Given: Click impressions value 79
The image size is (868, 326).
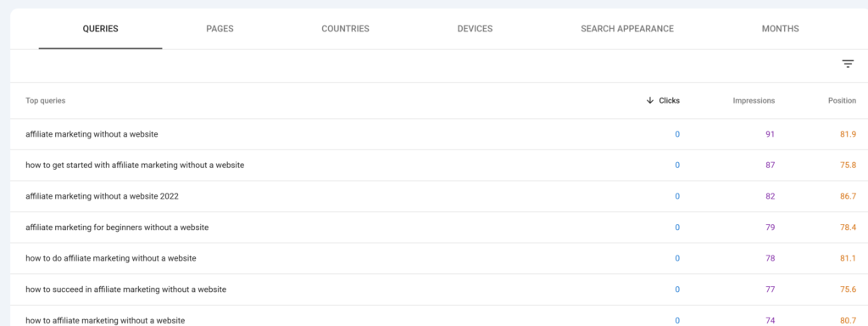Looking at the screenshot, I should click(770, 228).
